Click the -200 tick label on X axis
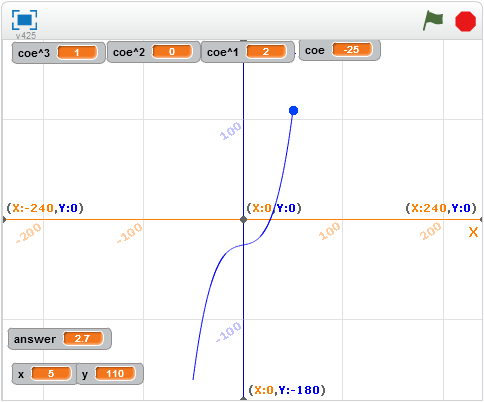The height and width of the screenshot is (402, 484). click(x=29, y=233)
